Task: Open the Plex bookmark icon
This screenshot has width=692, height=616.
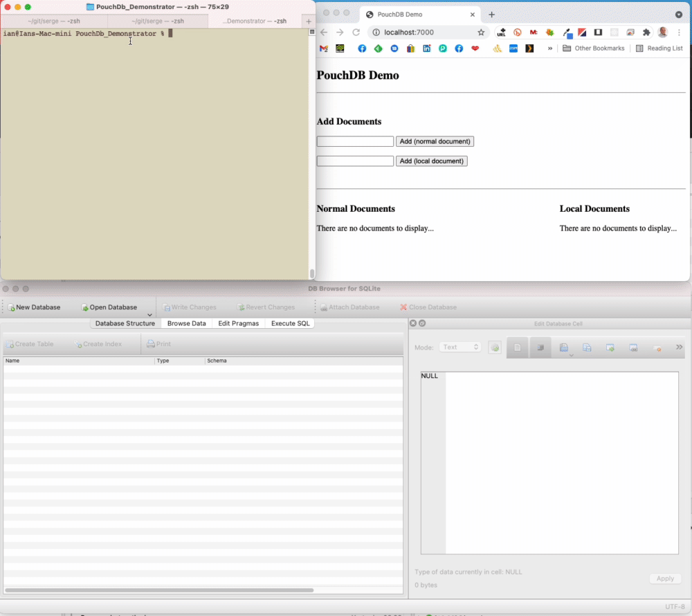Action: pyautogui.click(x=529, y=48)
